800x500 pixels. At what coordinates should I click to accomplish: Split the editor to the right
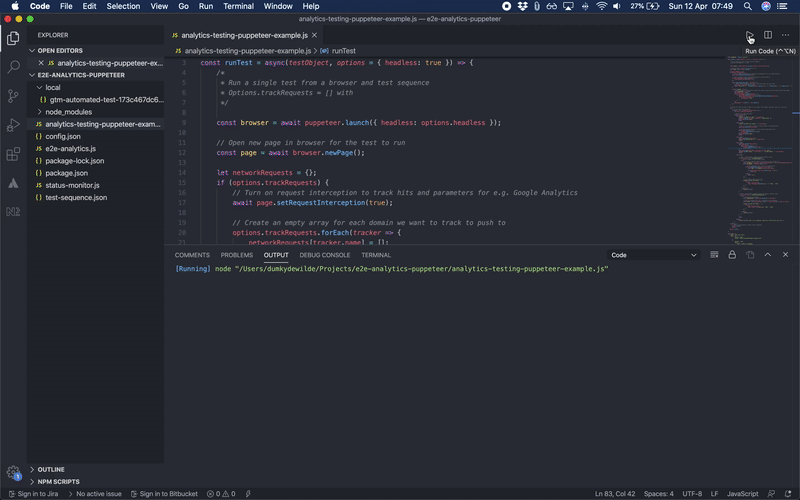pyautogui.click(x=768, y=35)
